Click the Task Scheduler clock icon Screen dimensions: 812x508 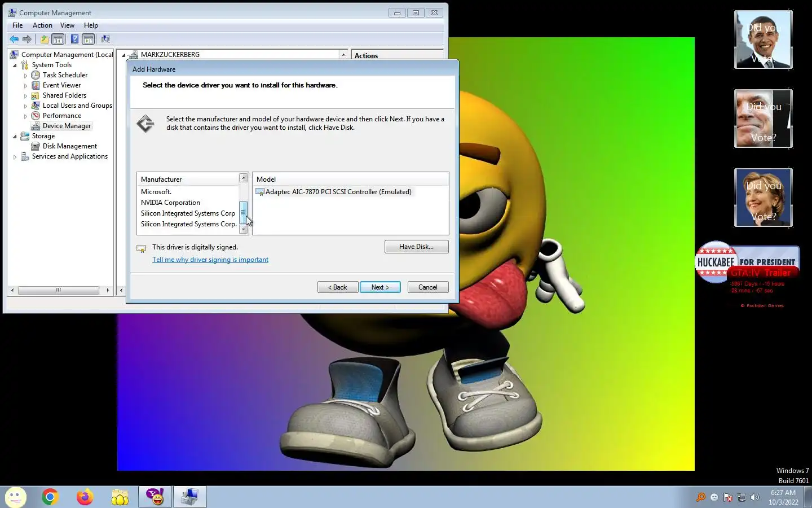[x=36, y=75]
